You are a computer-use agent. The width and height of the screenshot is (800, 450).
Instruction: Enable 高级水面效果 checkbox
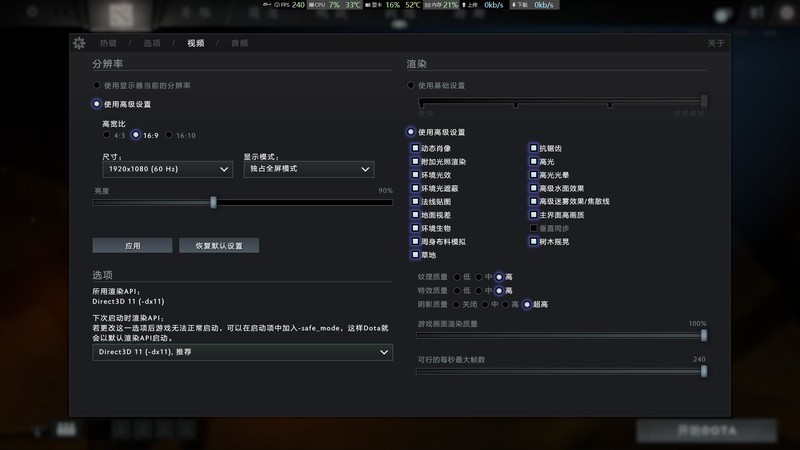pos(534,188)
